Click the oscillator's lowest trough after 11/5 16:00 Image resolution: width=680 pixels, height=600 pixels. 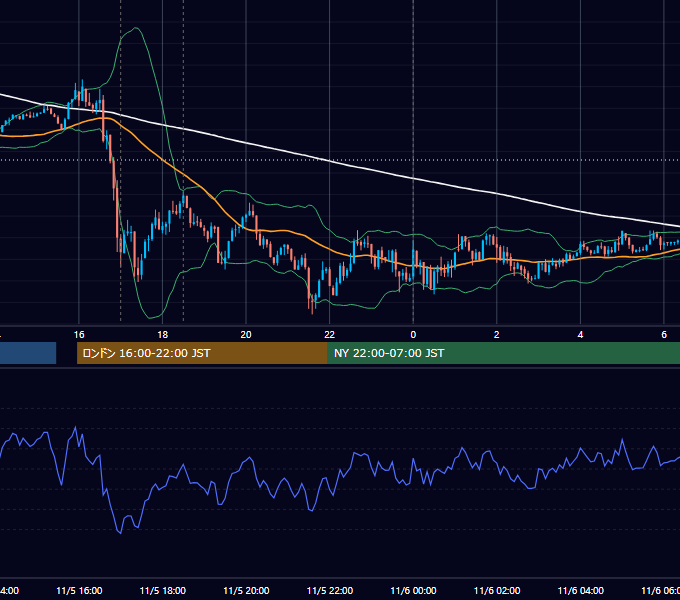(x=120, y=533)
